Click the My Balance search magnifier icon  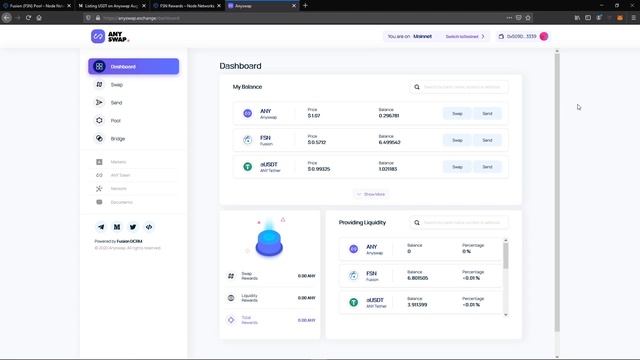click(417, 87)
